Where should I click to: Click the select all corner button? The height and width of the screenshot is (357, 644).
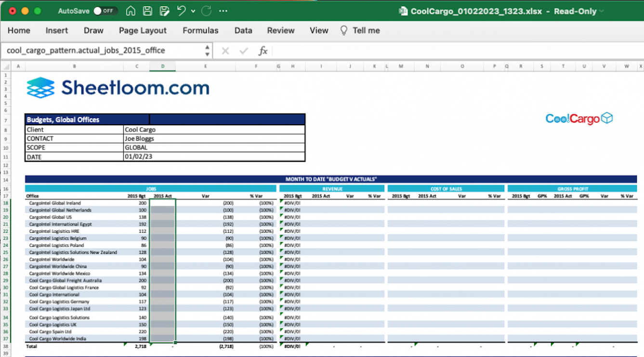[x=6, y=66]
